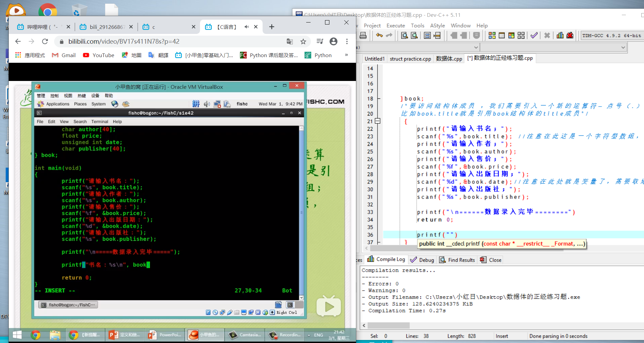The height and width of the screenshot is (343, 644).
Task: Select the Compile Log bottom tab
Action: [x=386, y=259]
